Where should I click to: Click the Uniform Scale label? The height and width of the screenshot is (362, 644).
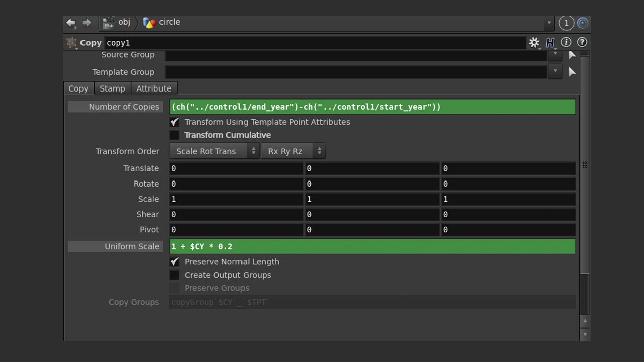(x=132, y=246)
